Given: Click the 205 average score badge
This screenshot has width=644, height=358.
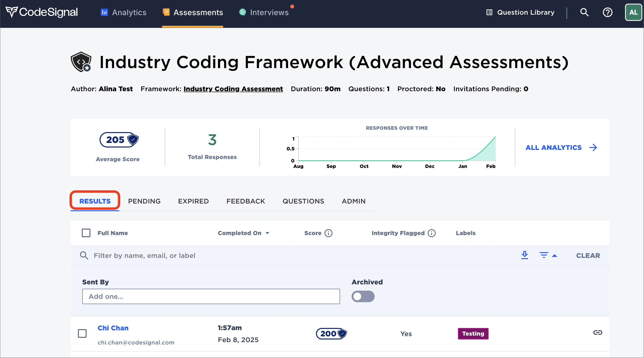Looking at the screenshot, I should [x=119, y=140].
